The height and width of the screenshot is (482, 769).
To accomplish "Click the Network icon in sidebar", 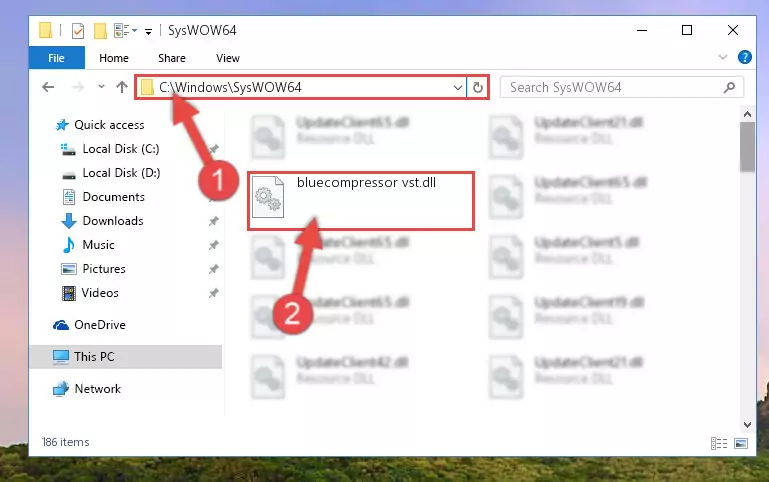I will coord(61,389).
